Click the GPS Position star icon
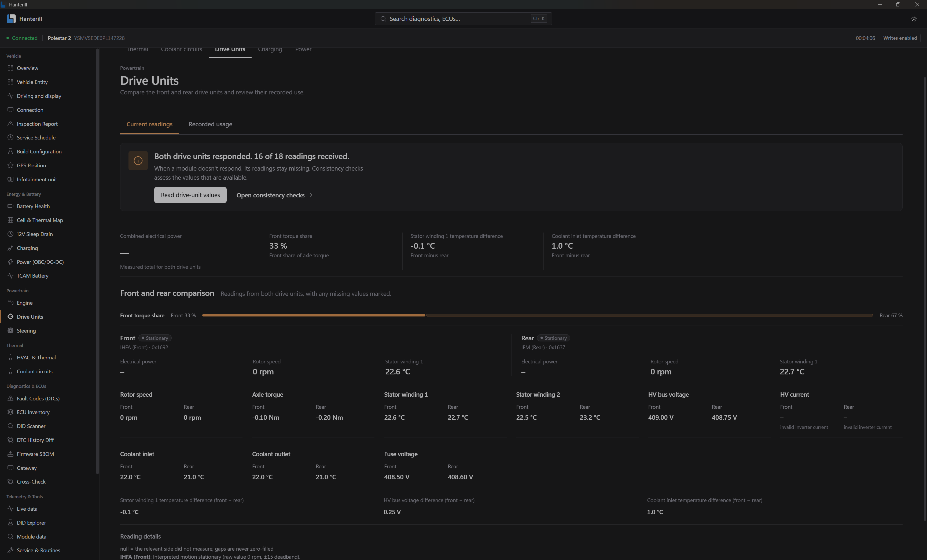Screen dimensions: 927x560 click(x=10, y=165)
